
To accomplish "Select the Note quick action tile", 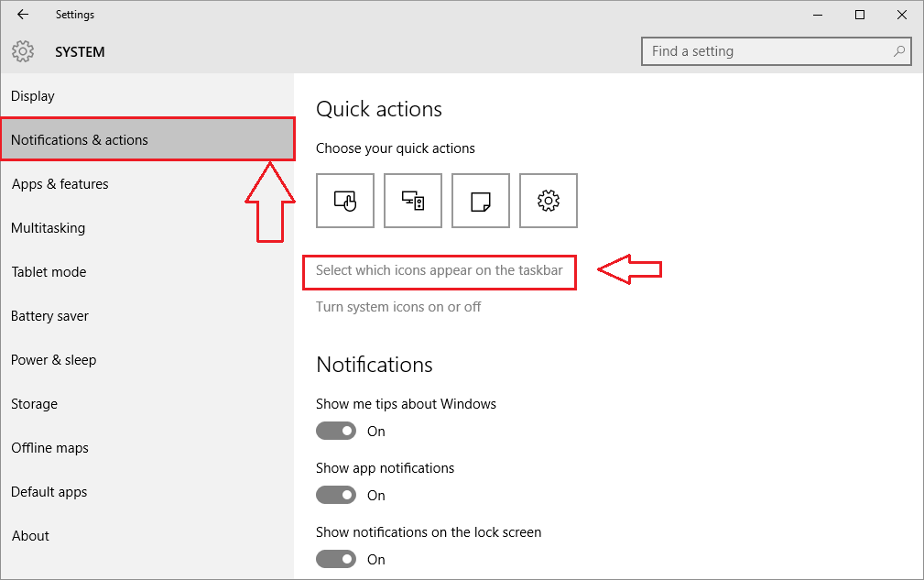I will tap(481, 201).
